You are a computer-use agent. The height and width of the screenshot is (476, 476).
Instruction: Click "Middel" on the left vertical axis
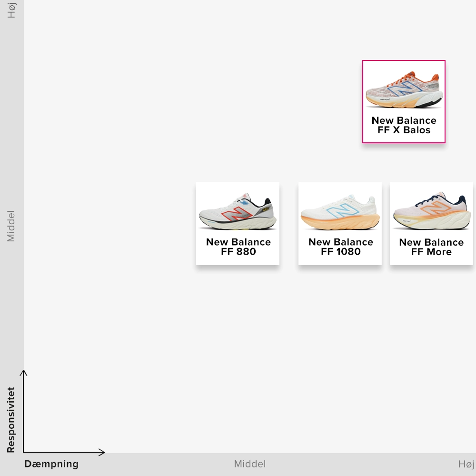11,226
